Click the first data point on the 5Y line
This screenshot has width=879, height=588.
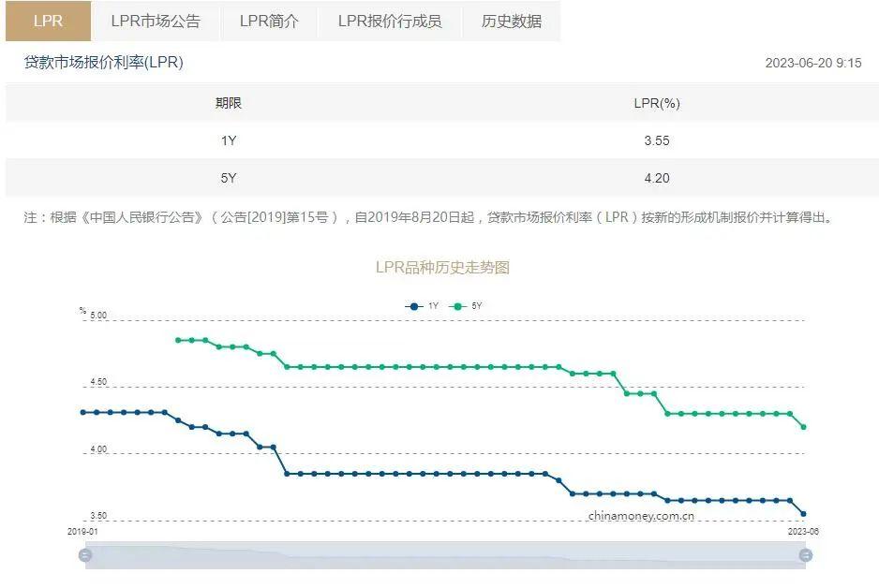[x=176, y=340]
